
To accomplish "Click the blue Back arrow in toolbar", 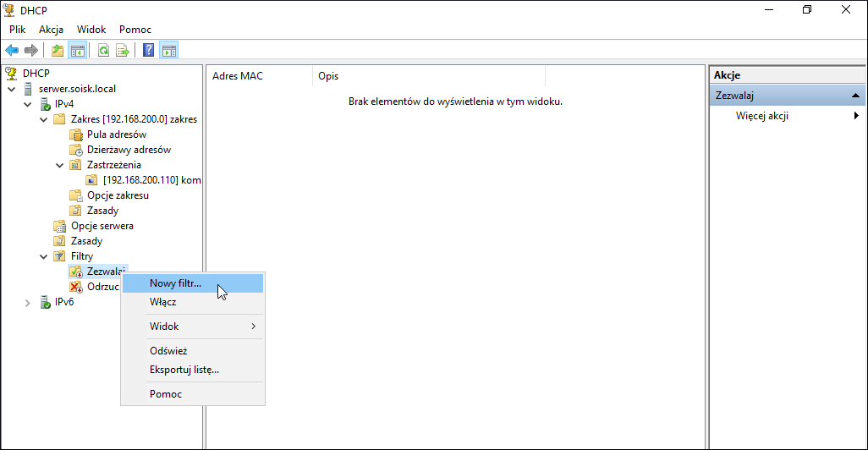I will [x=12, y=51].
